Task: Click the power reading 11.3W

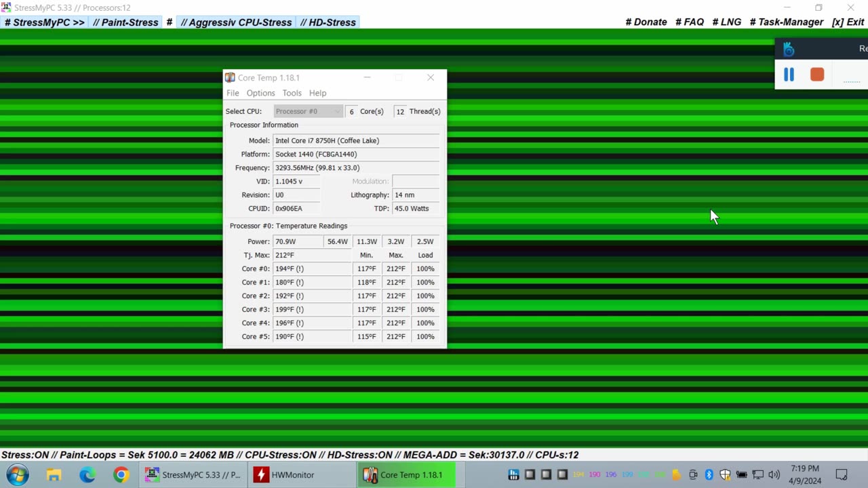Action: (367, 241)
